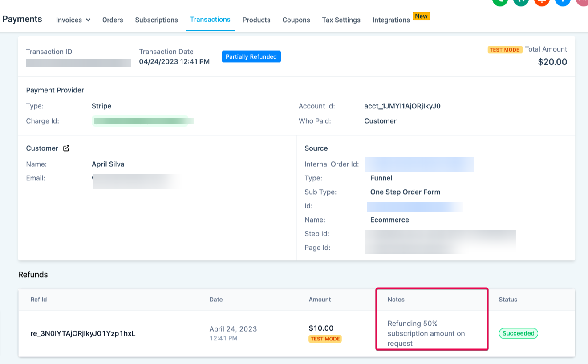Click the TEST MODE badge near Total Amount
Image resolution: width=588 pixels, height=364 pixels.
click(x=505, y=50)
